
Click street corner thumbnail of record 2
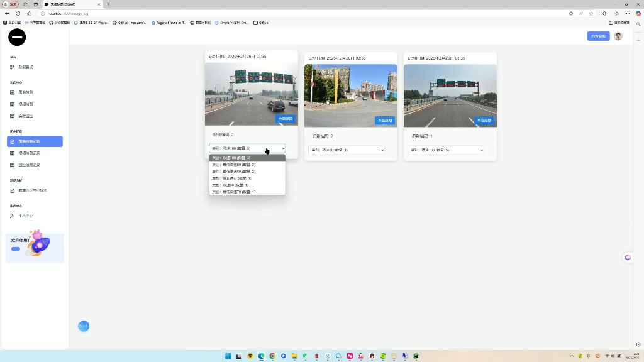(x=351, y=96)
